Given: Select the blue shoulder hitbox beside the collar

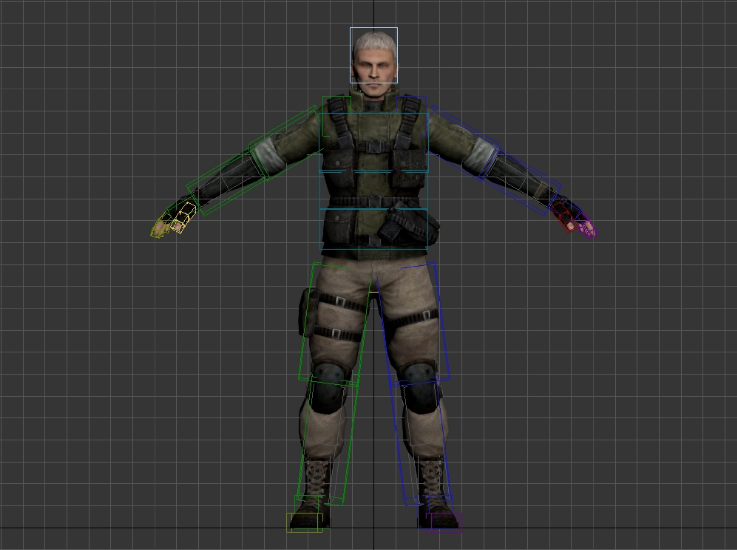Looking at the screenshot, I should 412,117.
